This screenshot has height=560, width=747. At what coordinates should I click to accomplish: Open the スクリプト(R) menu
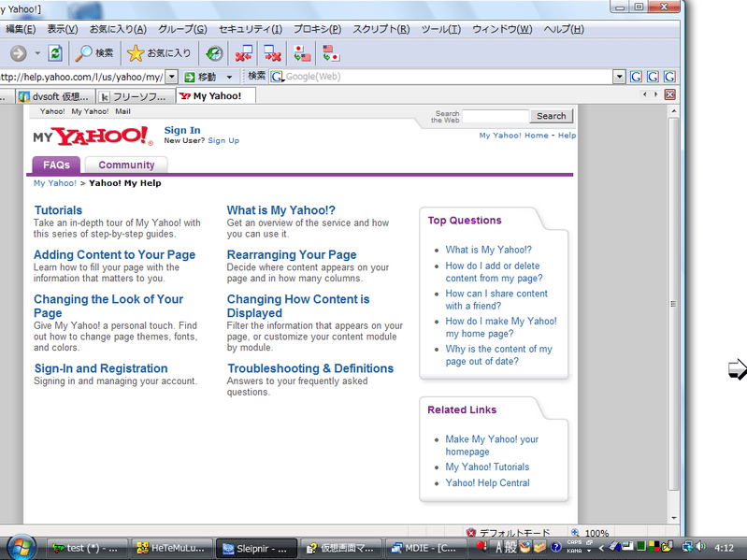coord(381,29)
